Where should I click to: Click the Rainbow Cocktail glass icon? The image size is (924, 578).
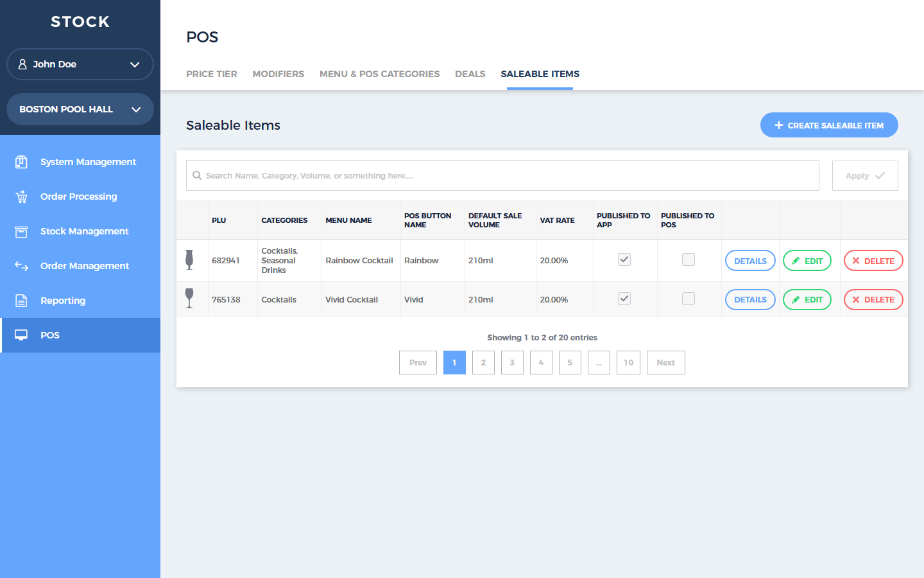coord(189,259)
